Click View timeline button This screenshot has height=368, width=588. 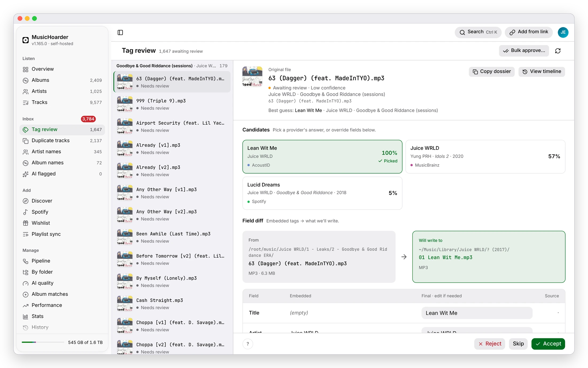542,71
